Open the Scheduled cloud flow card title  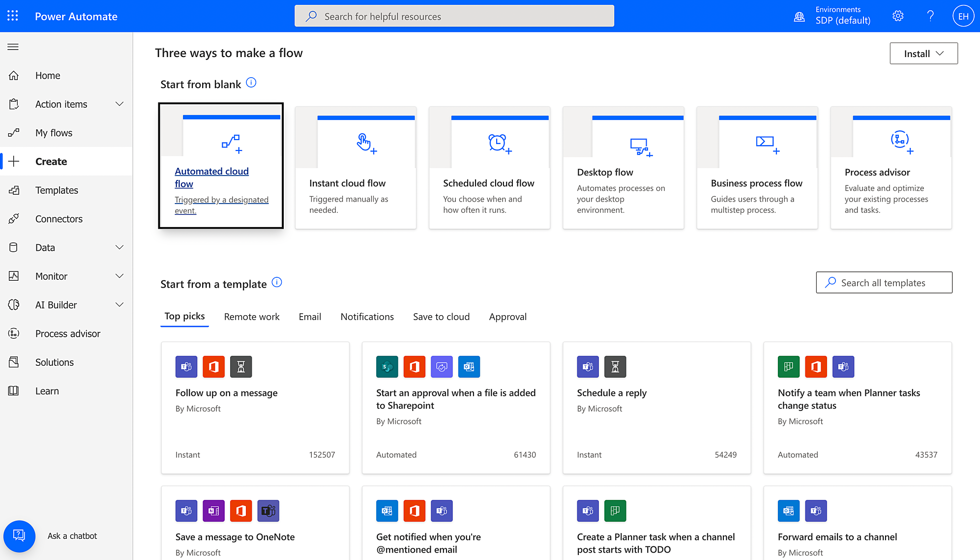pos(488,183)
